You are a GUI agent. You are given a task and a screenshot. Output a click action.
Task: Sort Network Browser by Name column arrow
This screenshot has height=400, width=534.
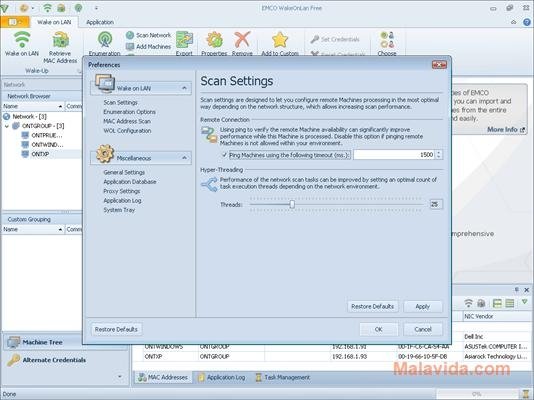(x=60, y=107)
